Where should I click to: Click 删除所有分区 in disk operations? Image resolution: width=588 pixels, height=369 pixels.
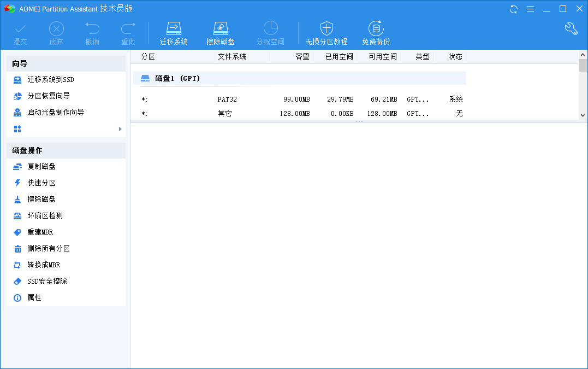(49, 249)
